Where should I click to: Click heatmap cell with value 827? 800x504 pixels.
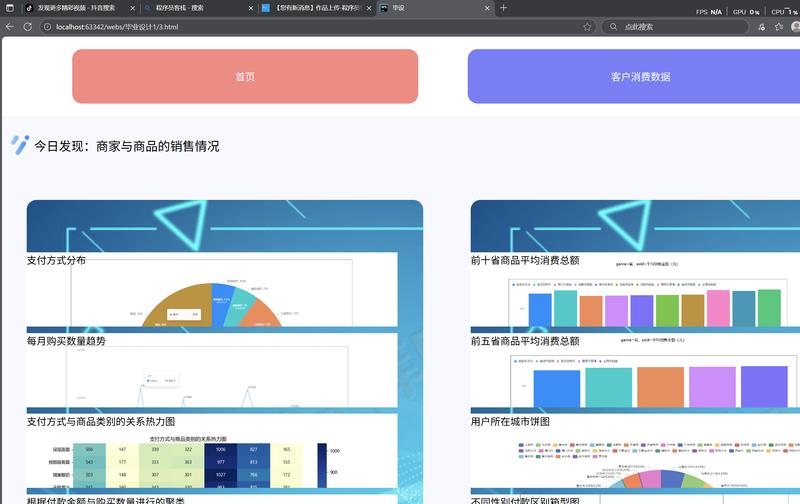coord(254,449)
